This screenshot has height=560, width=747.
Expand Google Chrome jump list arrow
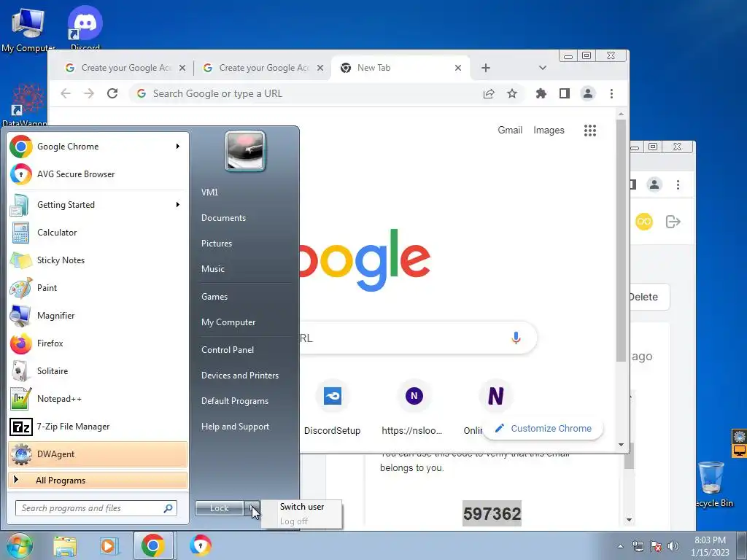pyautogui.click(x=178, y=146)
